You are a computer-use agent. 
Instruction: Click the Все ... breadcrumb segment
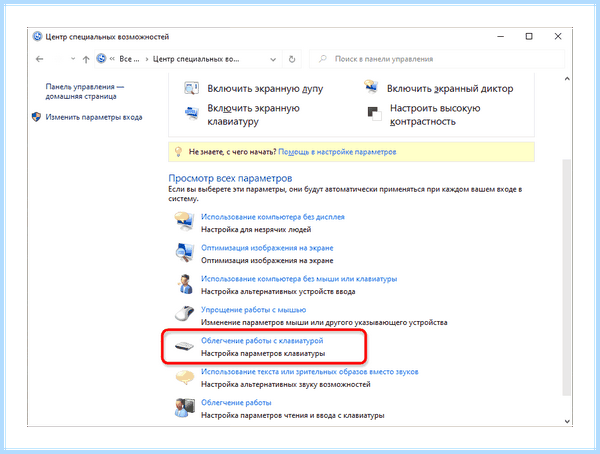[129, 59]
